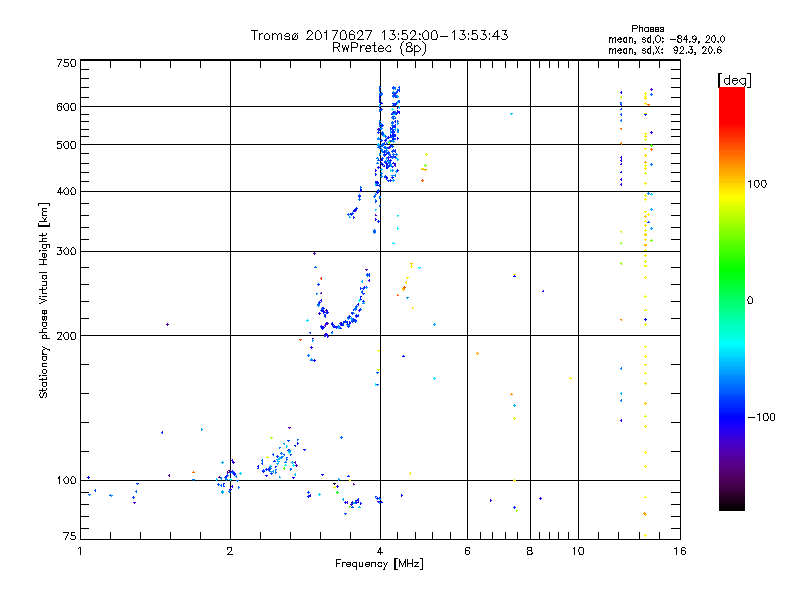
Task: Click the 'RwPretec (8p)' subtitle
Action: (x=379, y=48)
